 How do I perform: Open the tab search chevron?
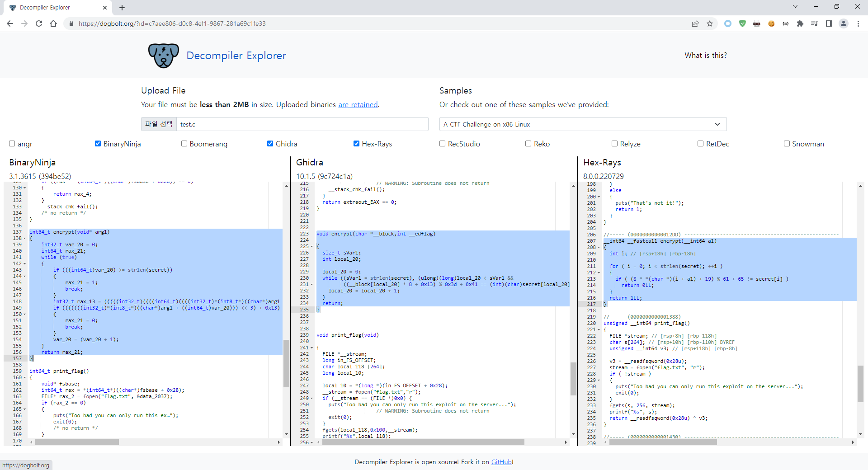point(795,6)
